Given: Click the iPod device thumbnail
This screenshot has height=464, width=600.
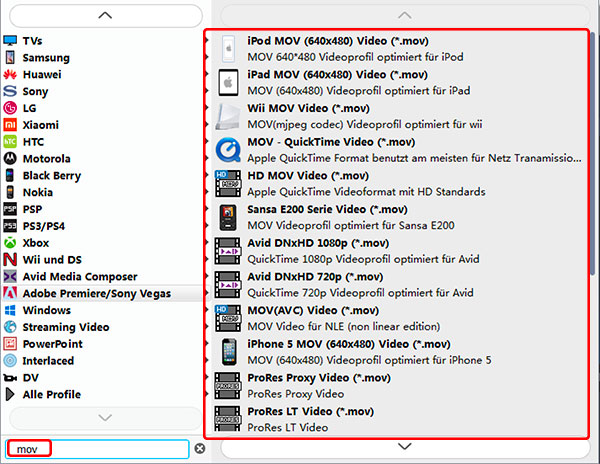Looking at the screenshot, I should point(228,49).
